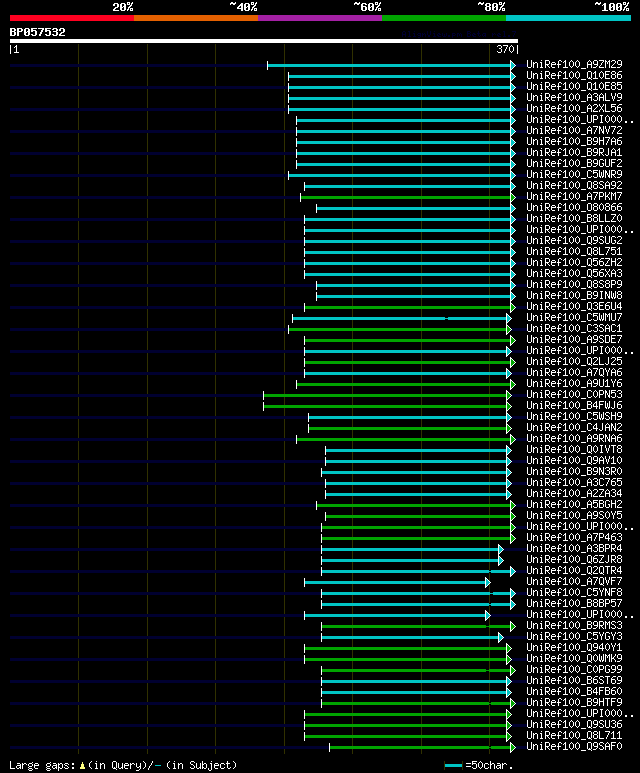Viewport: 640px width, 773px height.
Task: Select label UniRef100_Q2LJ25
Action: pyautogui.click(x=574, y=361)
